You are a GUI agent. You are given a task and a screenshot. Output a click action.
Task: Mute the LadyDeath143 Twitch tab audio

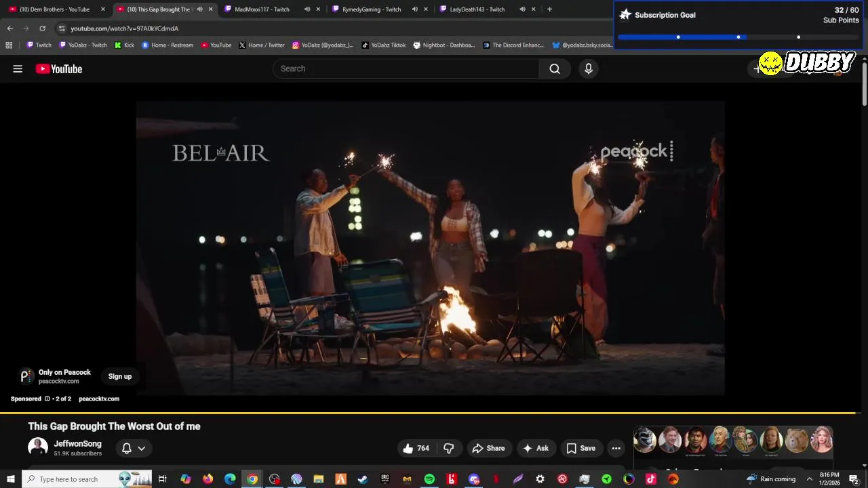(x=522, y=9)
